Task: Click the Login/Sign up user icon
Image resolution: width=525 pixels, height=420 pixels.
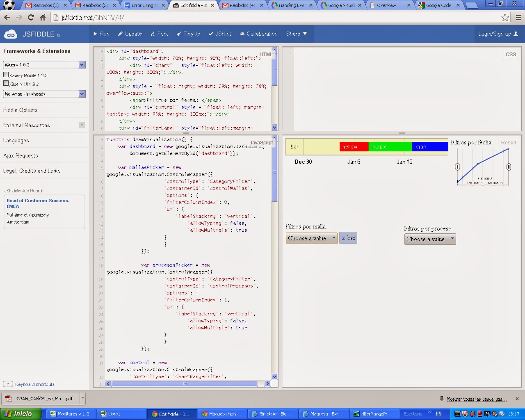Action: (x=516, y=34)
